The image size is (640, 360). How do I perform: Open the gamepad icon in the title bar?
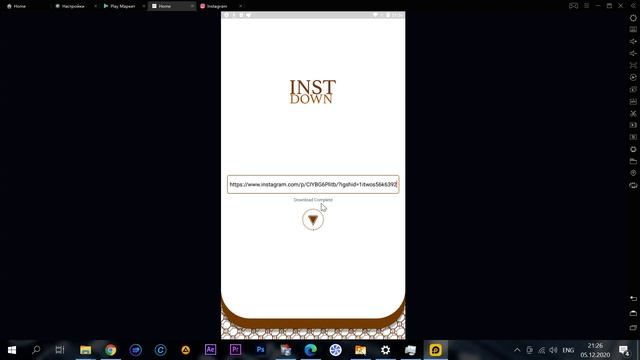573,6
